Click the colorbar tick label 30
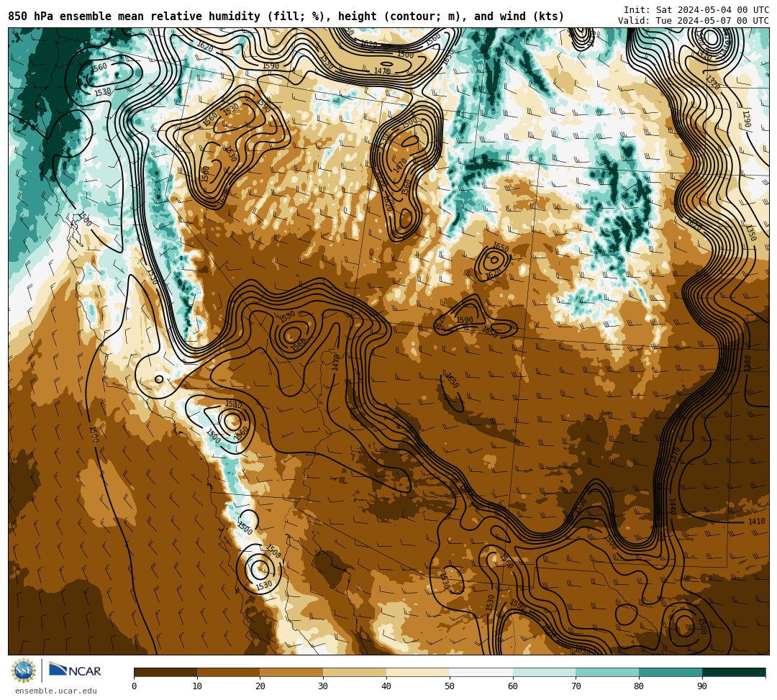The height and width of the screenshot is (700, 777). (323, 686)
